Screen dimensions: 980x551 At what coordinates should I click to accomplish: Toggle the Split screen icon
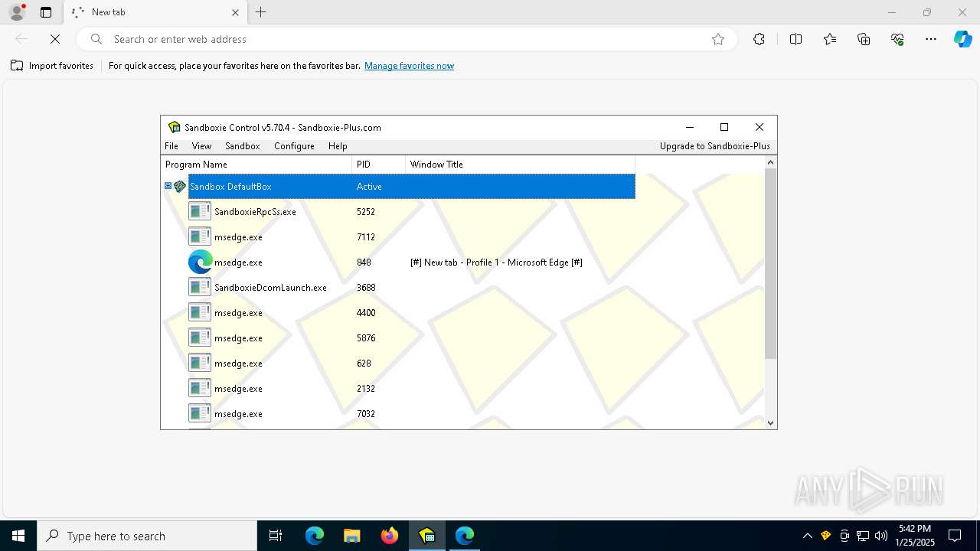[x=795, y=39]
